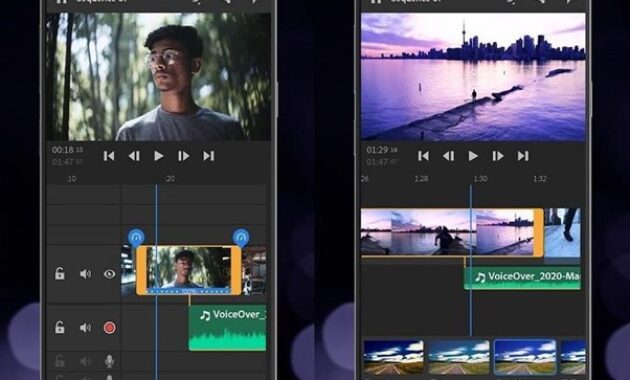The height and width of the screenshot is (380, 630).
Task: Jump to sequence start on left phone
Action: pyautogui.click(x=109, y=156)
